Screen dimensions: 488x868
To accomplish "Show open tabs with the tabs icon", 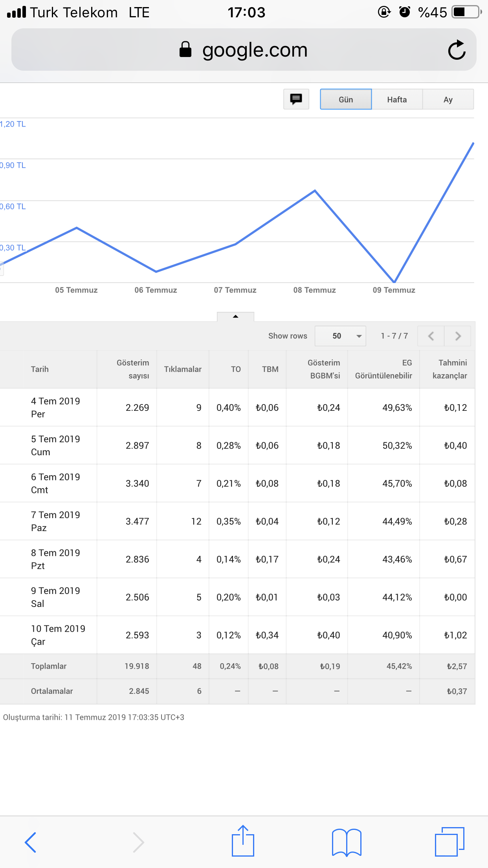I will 449,841.
